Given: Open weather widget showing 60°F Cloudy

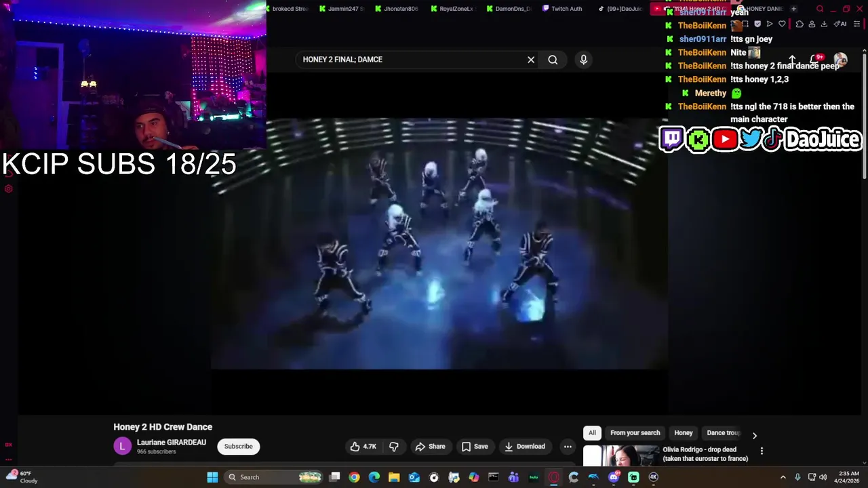Looking at the screenshot, I should click(22, 477).
